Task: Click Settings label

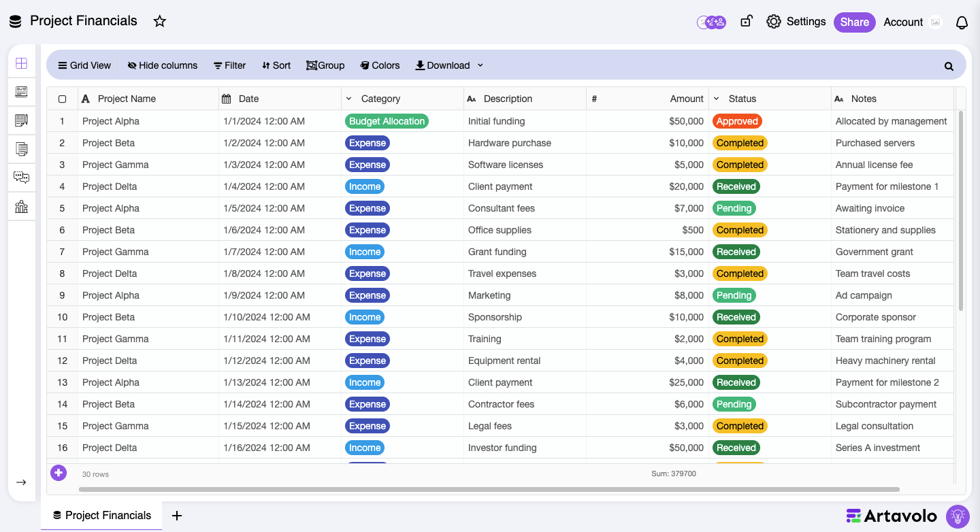Action: [806, 22]
